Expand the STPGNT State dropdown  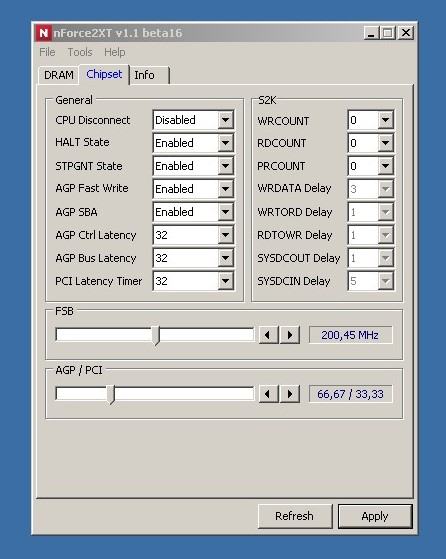tap(226, 166)
